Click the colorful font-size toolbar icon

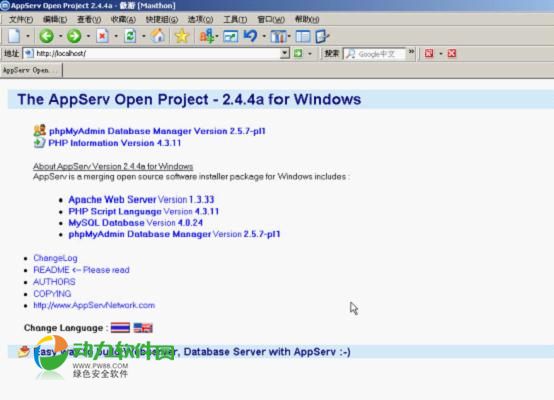(207, 36)
